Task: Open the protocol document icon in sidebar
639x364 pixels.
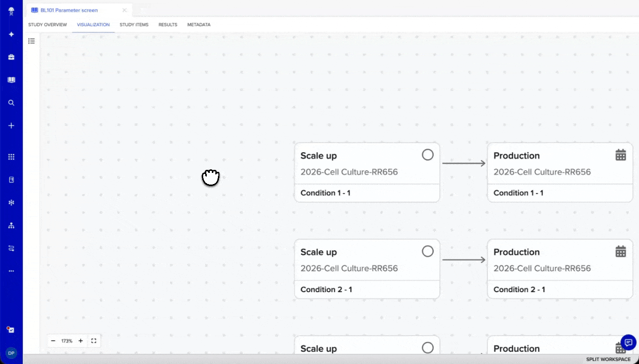Action: (x=11, y=179)
